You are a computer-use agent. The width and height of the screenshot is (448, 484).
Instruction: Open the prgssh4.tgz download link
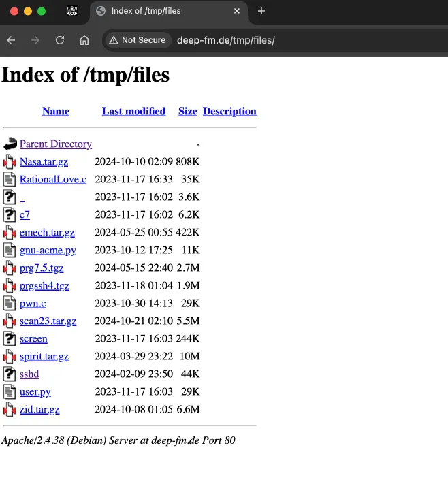(44, 286)
